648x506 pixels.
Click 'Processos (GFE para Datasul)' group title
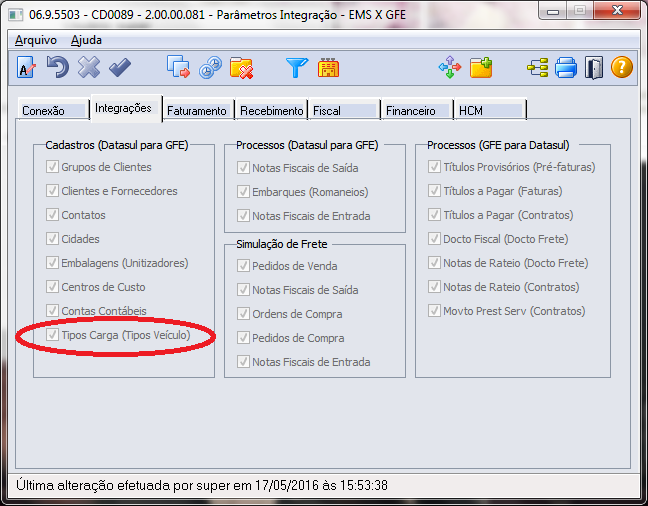click(x=498, y=145)
